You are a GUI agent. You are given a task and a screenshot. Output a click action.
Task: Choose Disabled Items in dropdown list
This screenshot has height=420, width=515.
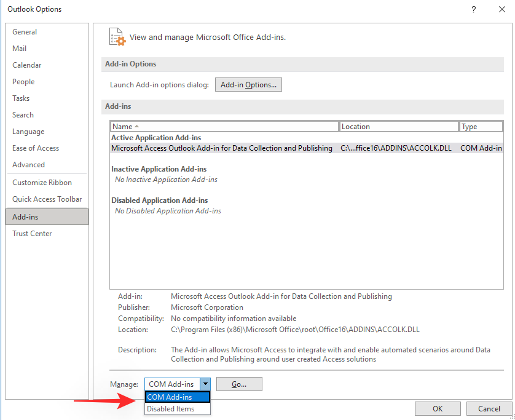point(178,409)
